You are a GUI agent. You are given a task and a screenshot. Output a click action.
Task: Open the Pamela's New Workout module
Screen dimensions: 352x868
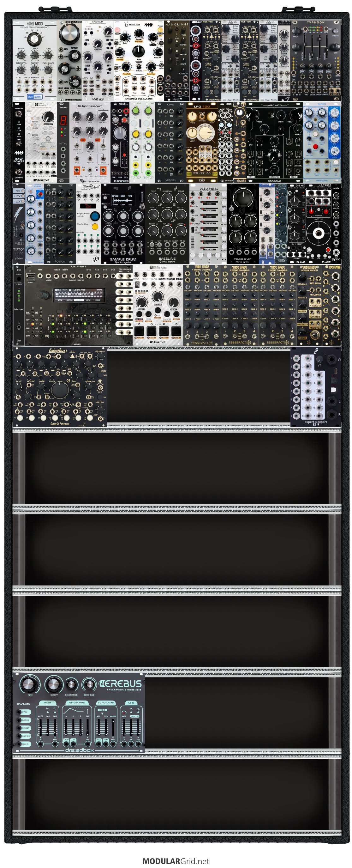coord(88,224)
